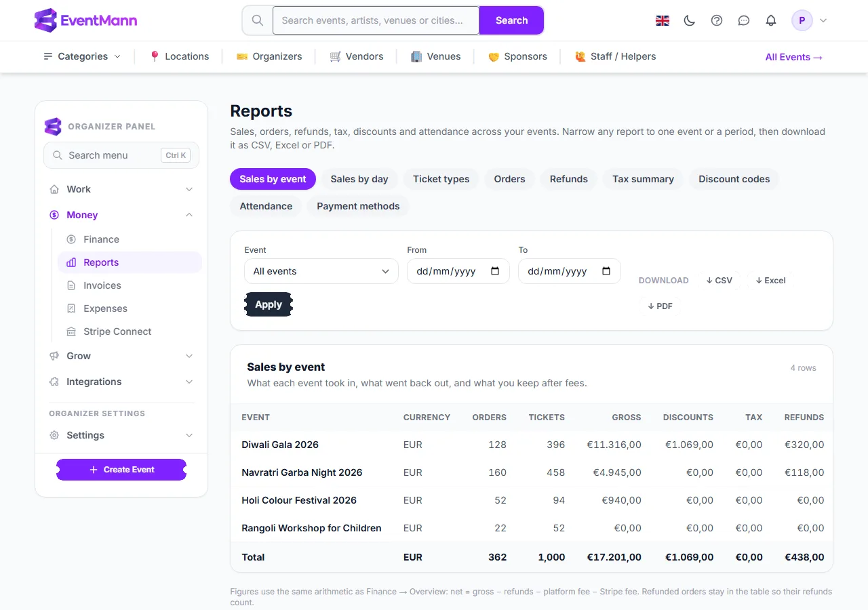
Task: Switch to the Attendance tab
Action: click(x=266, y=206)
